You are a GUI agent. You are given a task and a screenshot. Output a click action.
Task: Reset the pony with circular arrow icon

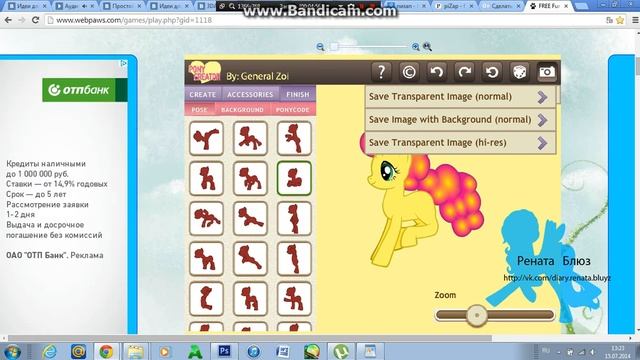tap(492, 72)
